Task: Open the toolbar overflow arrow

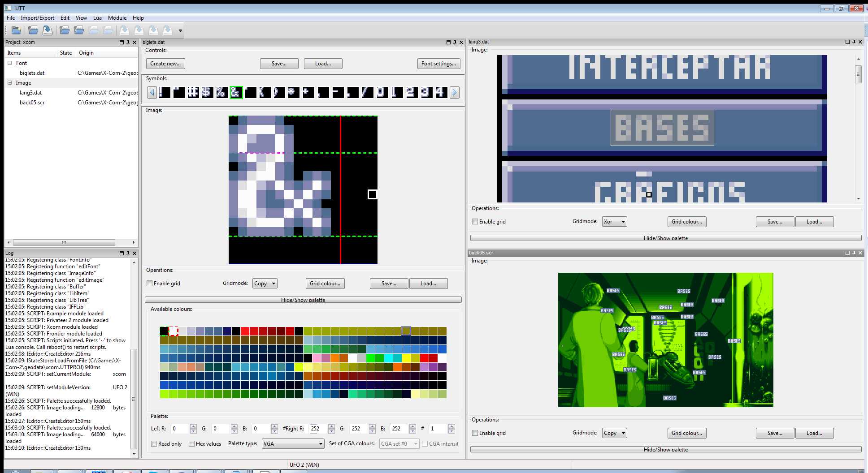Action: [x=180, y=31]
